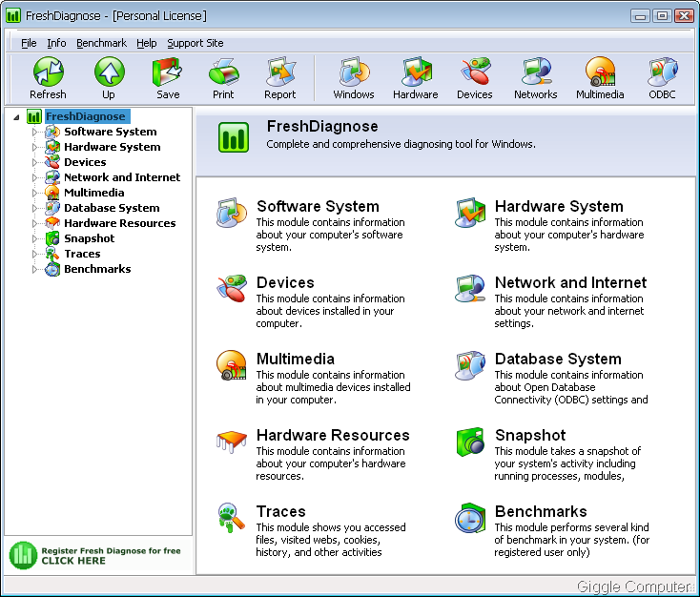
Task: Click the green FreshDiagnose header logo
Action: (234, 137)
